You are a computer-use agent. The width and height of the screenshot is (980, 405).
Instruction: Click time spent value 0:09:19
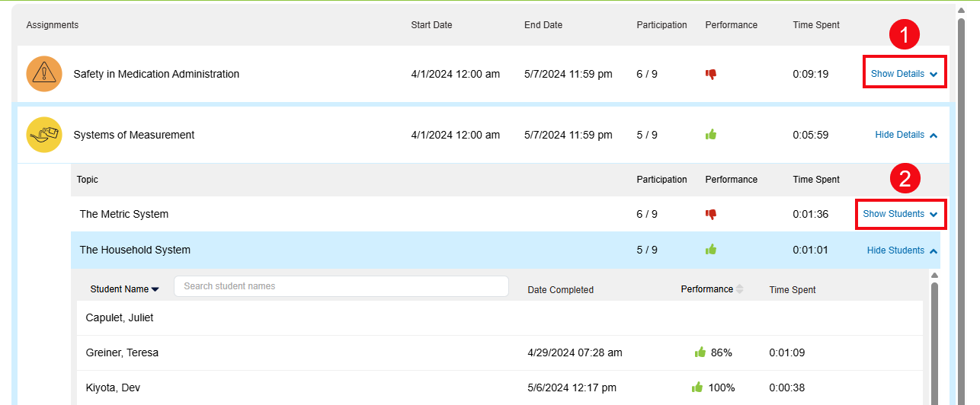point(810,74)
